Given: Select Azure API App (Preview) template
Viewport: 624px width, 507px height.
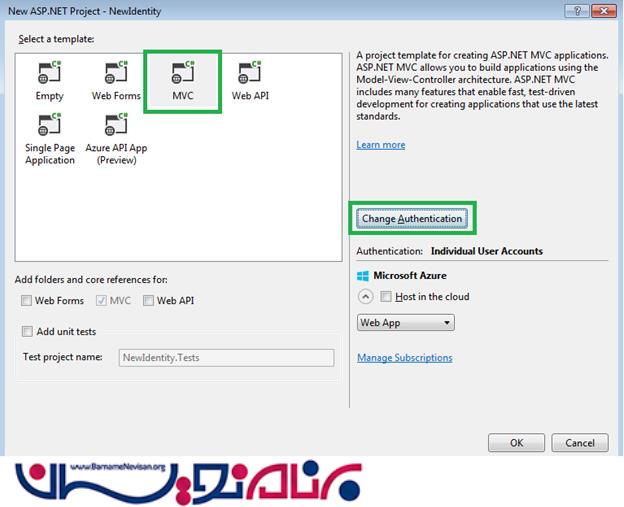Looking at the screenshot, I should pyautogui.click(x=116, y=138).
